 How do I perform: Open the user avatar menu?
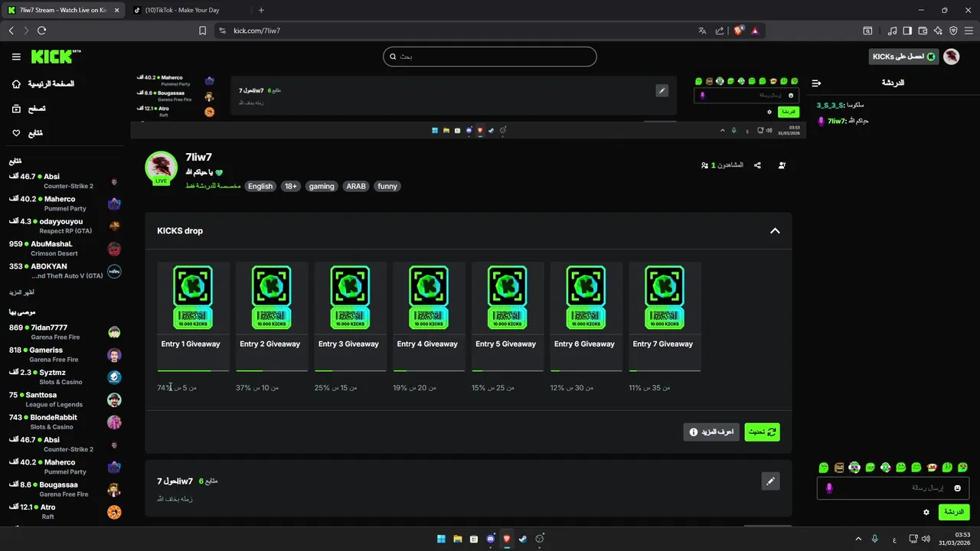pyautogui.click(x=951, y=57)
